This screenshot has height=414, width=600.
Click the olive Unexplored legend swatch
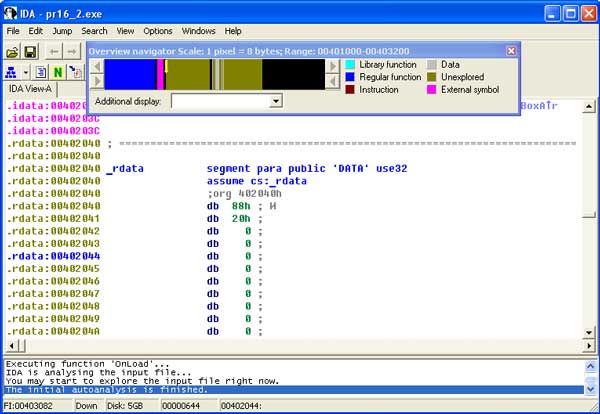pyautogui.click(x=432, y=77)
